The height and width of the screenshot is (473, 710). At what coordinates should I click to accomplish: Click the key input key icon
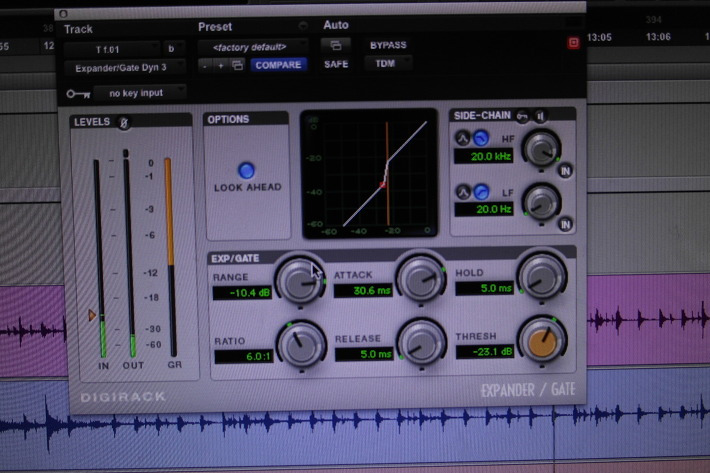tap(78, 94)
